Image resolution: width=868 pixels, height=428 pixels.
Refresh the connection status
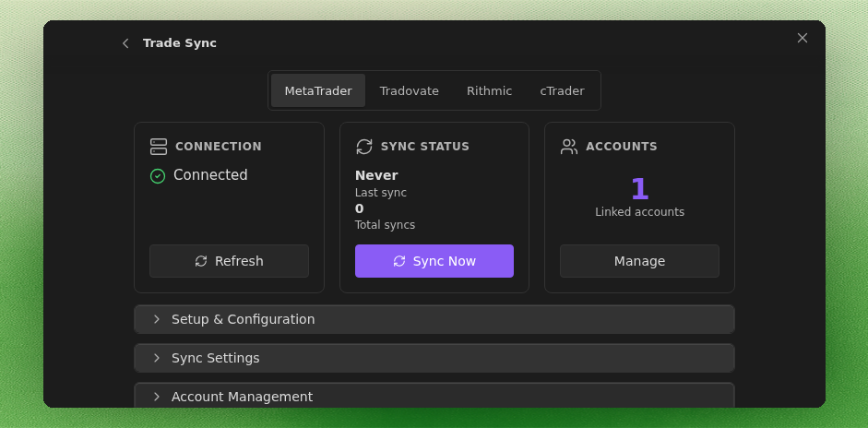pyautogui.click(x=229, y=261)
